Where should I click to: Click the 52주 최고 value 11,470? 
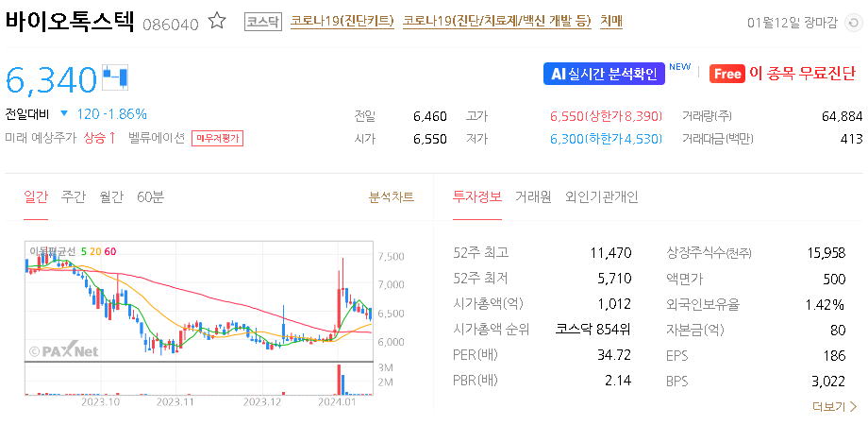coord(611,253)
